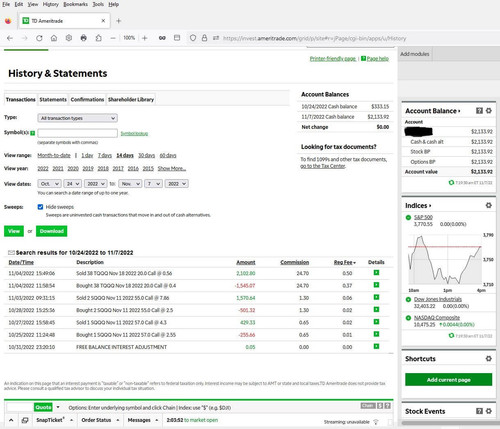The height and width of the screenshot is (429, 500).
Task: Open Indices module settings gear
Action: coord(489,205)
